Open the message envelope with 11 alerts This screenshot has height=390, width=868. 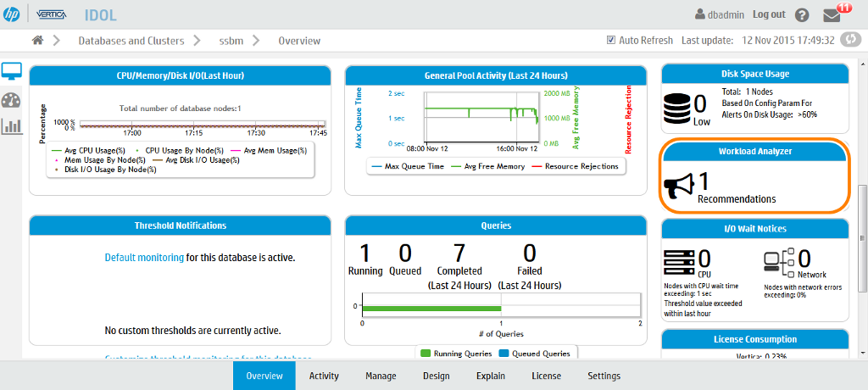(x=832, y=15)
